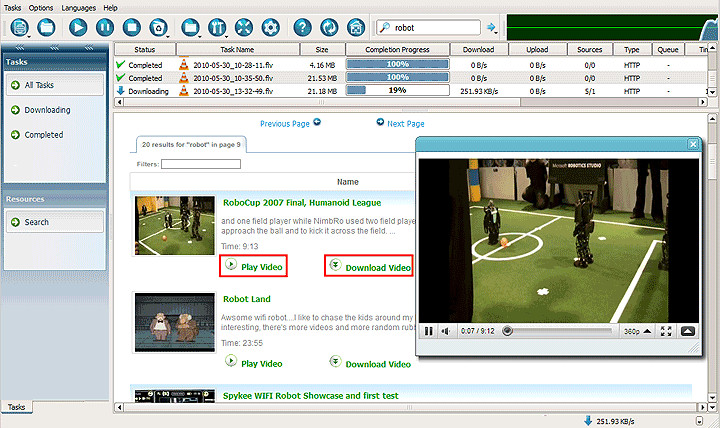Show All Tasks in the sidebar

[55, 85]
